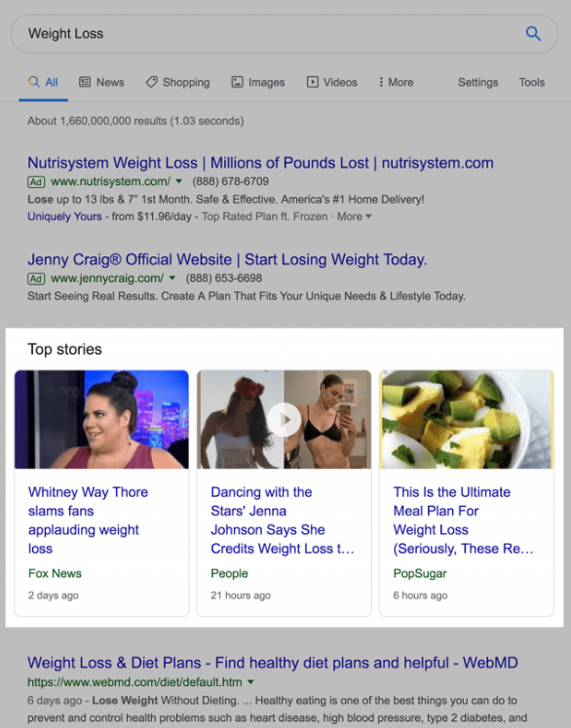Play the Jenna Johnson video thumbnail
Viewport: 571px width, 728px height.
[x=285, y=419]
